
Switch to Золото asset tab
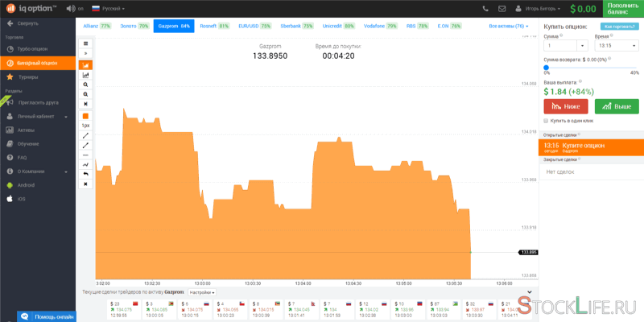click(x=134, y=26)
